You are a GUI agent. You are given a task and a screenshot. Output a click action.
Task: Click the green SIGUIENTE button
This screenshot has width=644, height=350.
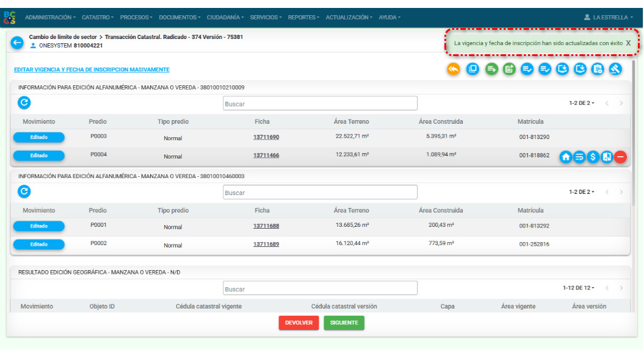tap(344, 323)
